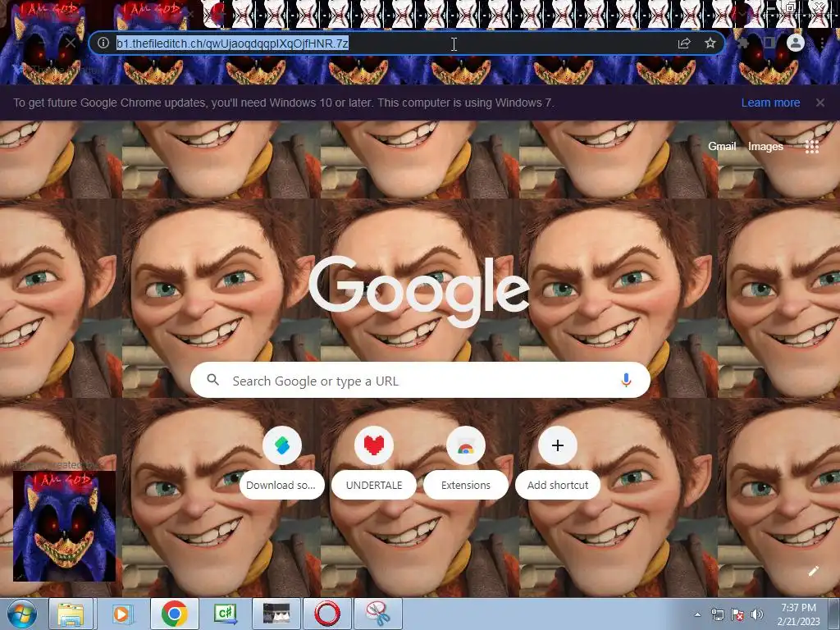840x630 pixels.
Task: Click the I AM GOD theme thumbnail
Action: coord(64,526)
